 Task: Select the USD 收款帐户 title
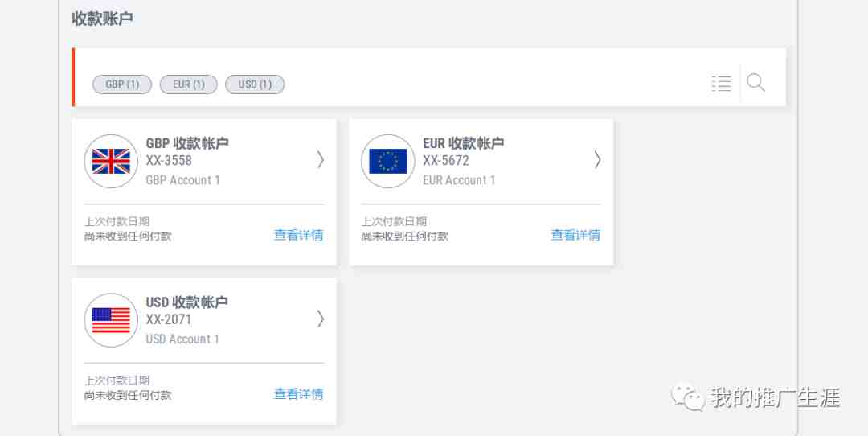pos(187,302)
